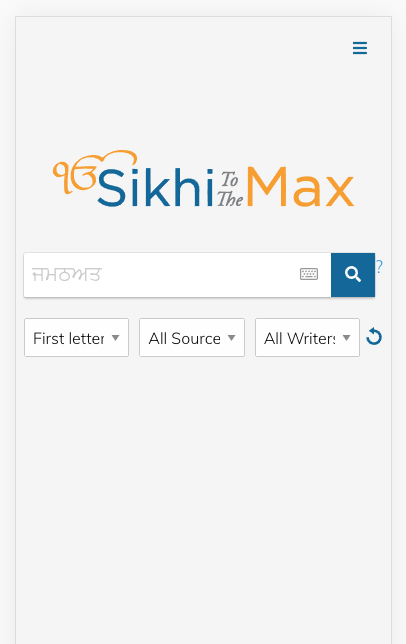This screenshot has width=406, height=644.
Task: Click the orange Max word in logo
Action: click(x=300, y=187)
